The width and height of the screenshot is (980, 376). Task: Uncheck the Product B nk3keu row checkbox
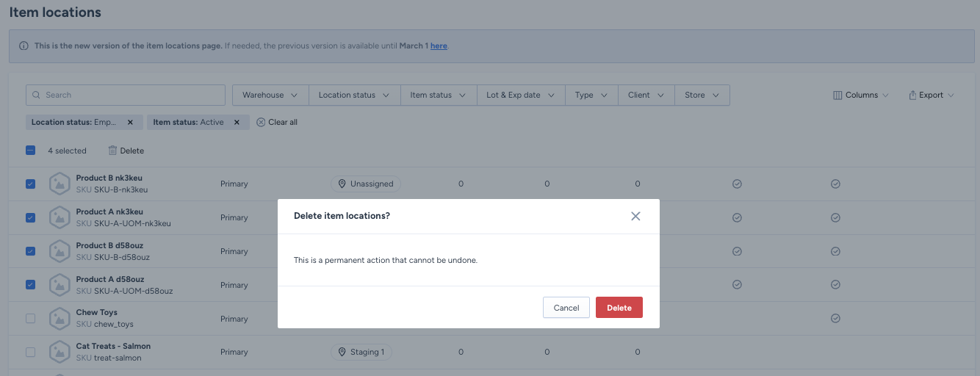coord(30,184)
